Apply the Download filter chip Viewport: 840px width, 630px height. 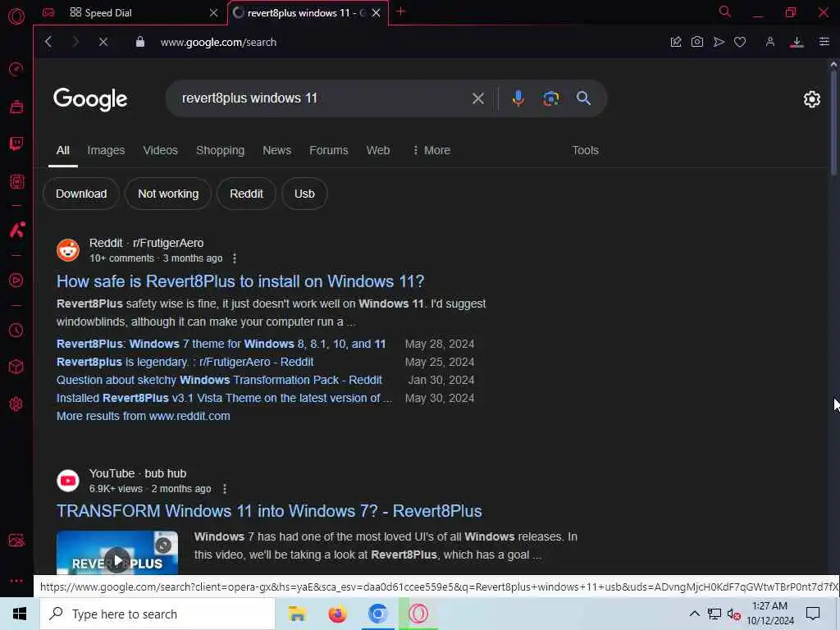point(81,194)
